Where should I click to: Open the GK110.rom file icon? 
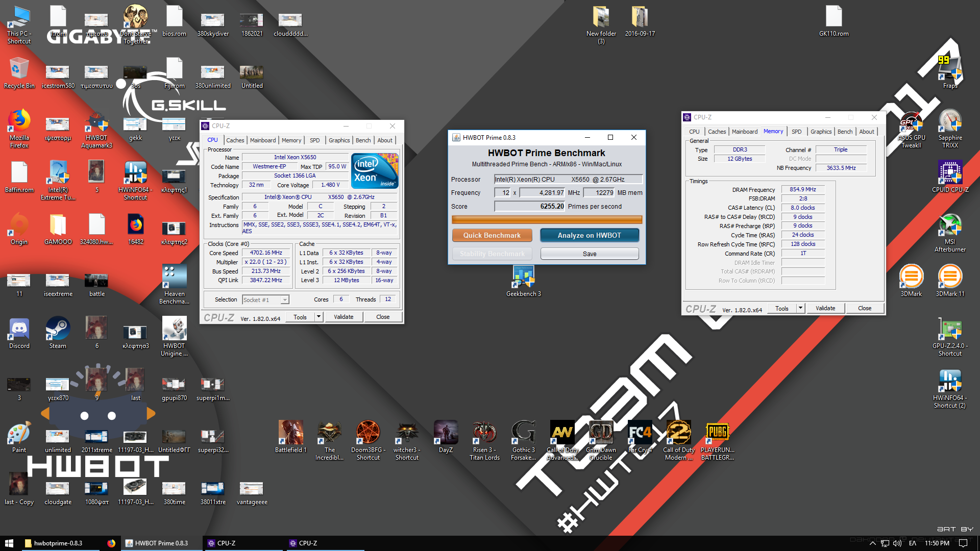(834, 21)
